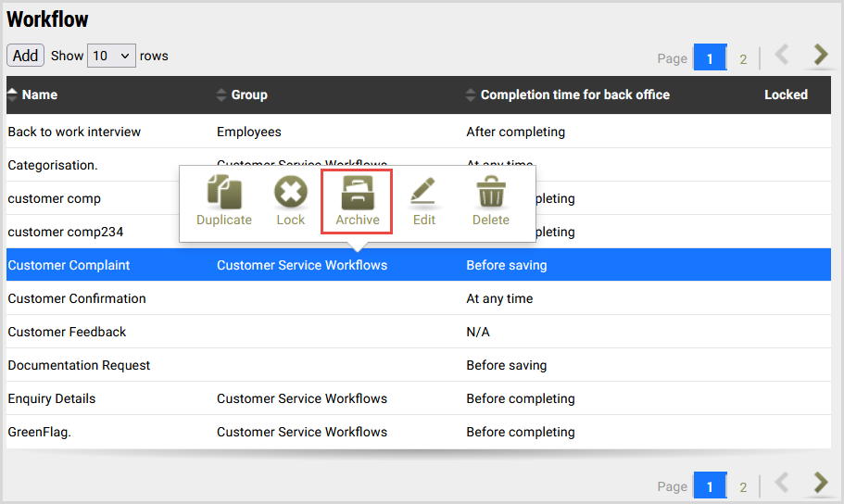Click the Add button
844x504 pixels.
tap(25, 56)
